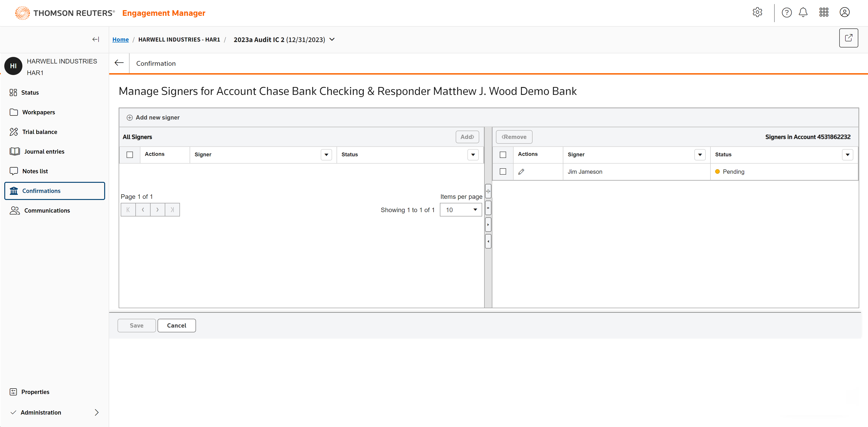Open the Items per page dropdown
Image resolution: width=868 pixels, height=427 pixels.
click(461, 210)
